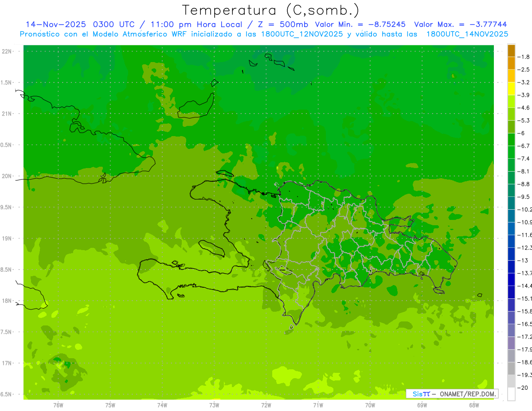Click the '69W' longitude label
The image size is (532, 411).
(x=422, y=405)
